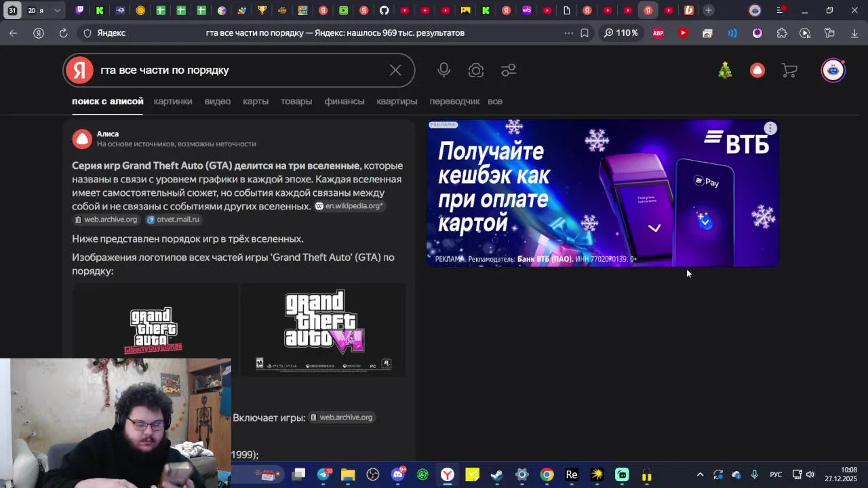Click the Christmas tree icon

(x=725, y=70)
